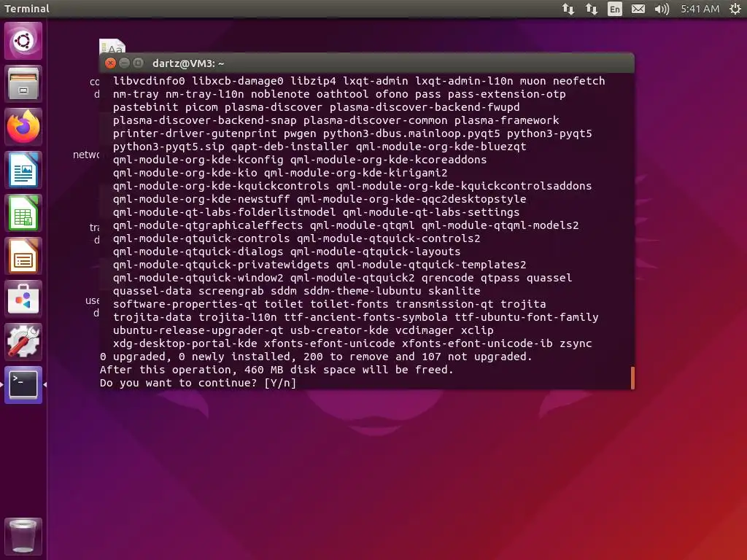
Task: Open the mail messaging indicator
Action: [x=638, y=9]
